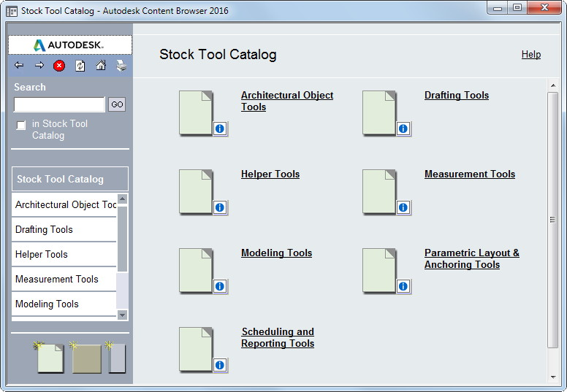
Task: Select Helper Tools in the sidebar list
Action: (42, 254)
